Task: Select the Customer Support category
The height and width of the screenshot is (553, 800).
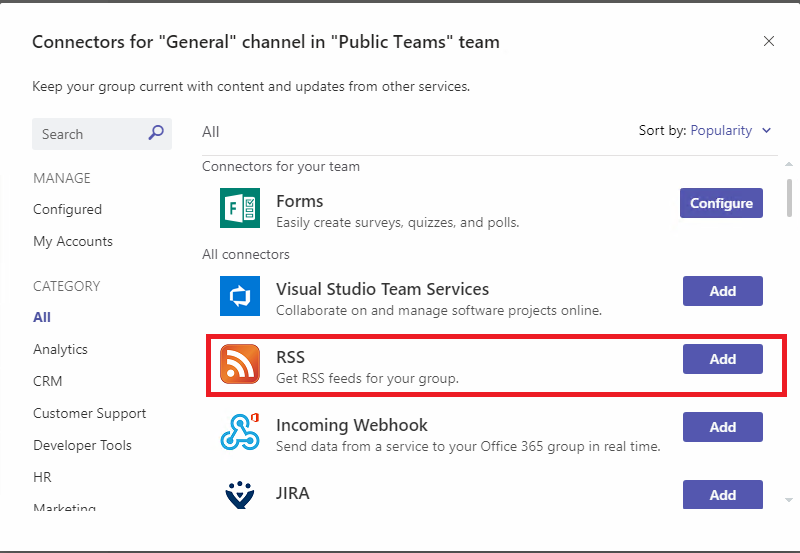Action: (x=90, y=413)
